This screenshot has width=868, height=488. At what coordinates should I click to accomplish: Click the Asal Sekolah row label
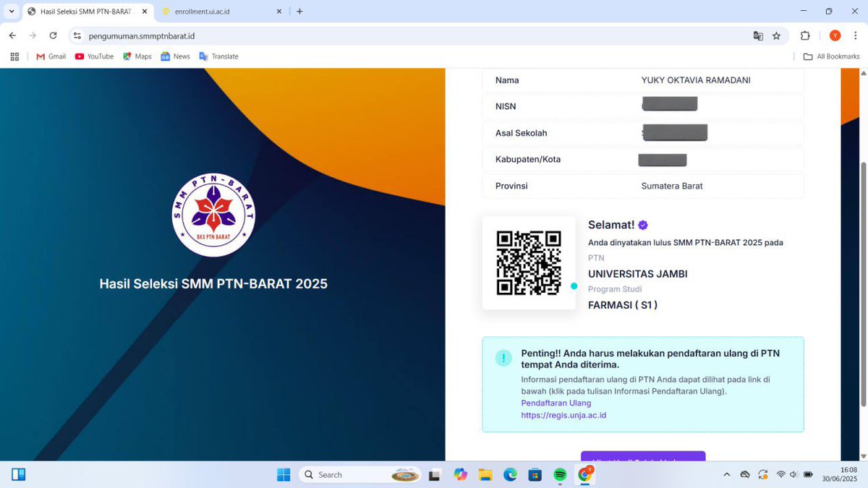521,133
